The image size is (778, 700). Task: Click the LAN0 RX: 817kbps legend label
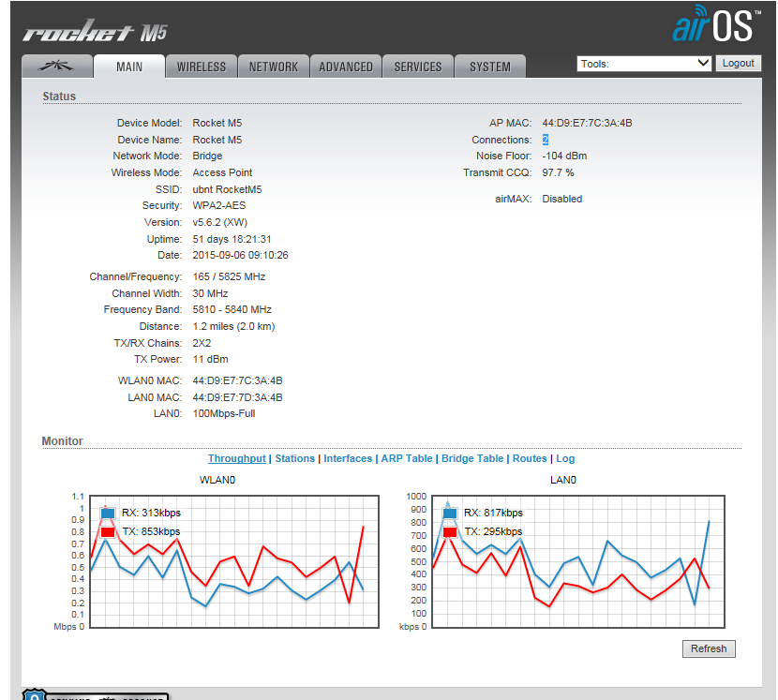[x=493, y=513]
